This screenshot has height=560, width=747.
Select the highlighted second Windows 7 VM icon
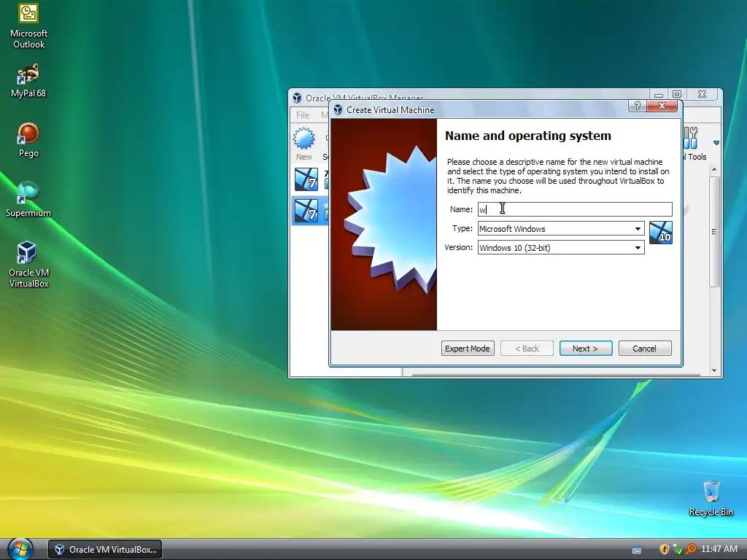click(306, 211)
